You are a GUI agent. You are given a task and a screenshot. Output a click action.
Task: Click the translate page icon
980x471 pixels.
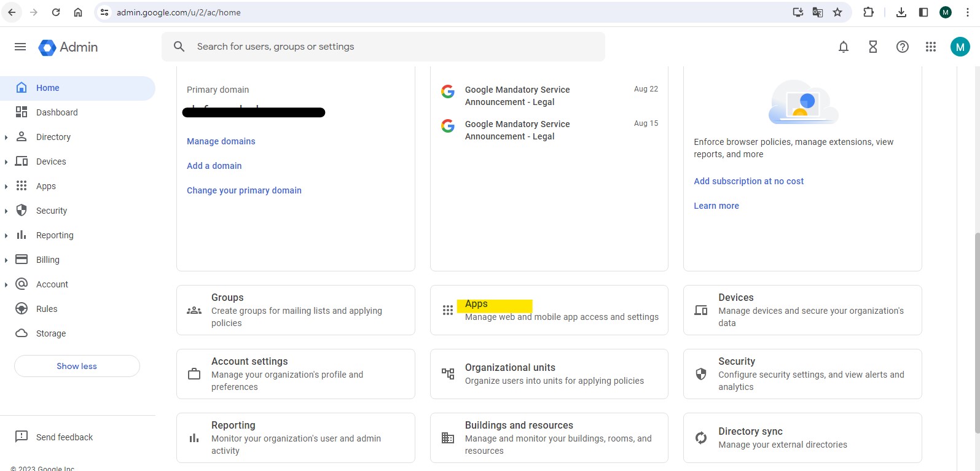tap(818, 12)
